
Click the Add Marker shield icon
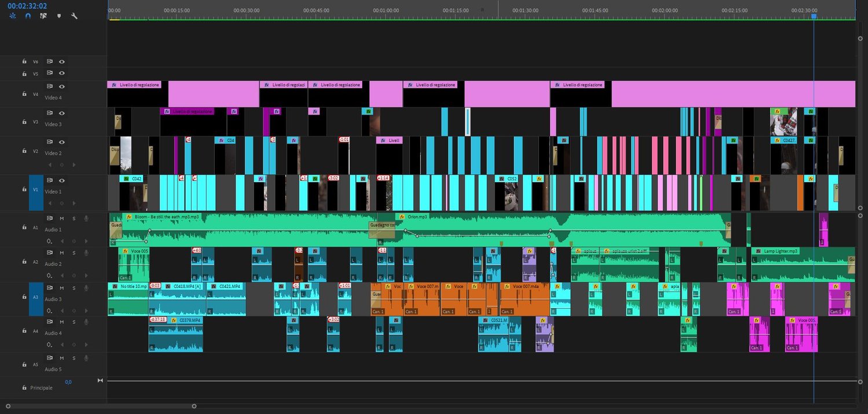[x=59, y=16]
